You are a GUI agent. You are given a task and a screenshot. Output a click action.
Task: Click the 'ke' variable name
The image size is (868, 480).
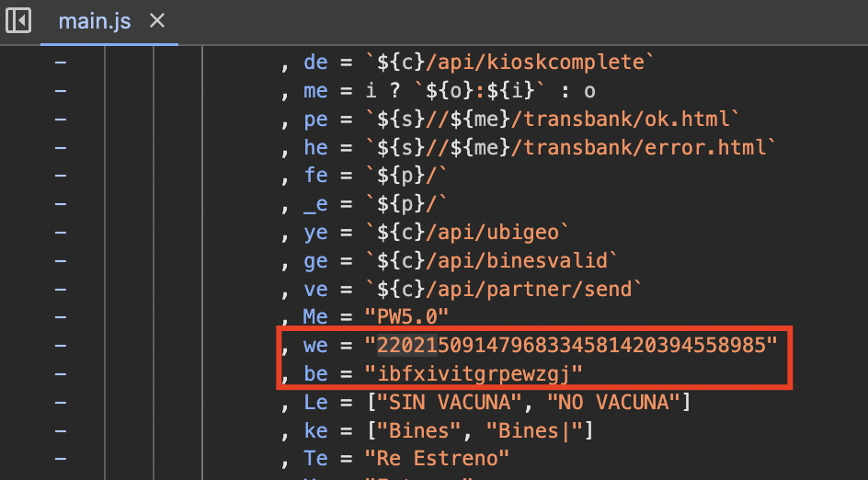(x=315, y=430)
